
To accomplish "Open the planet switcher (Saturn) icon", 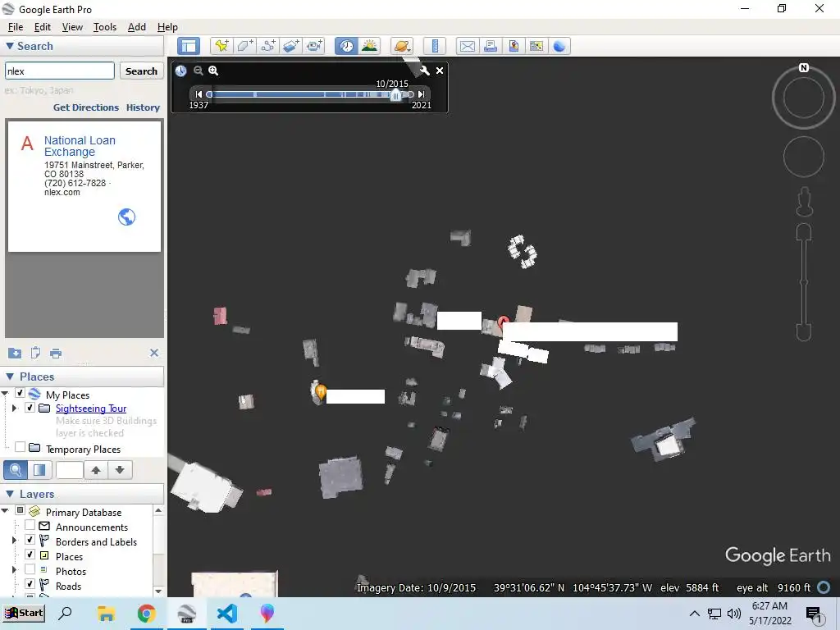I will point(402,46).
